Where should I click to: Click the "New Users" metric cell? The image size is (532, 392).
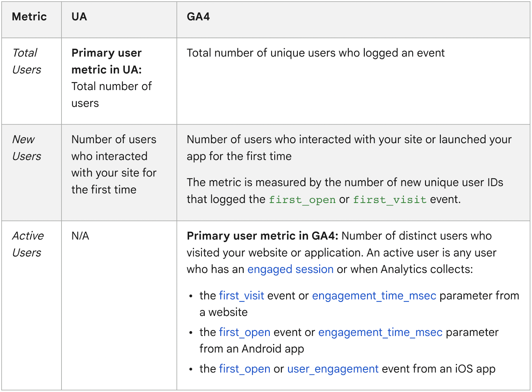[x=26, y=147]
